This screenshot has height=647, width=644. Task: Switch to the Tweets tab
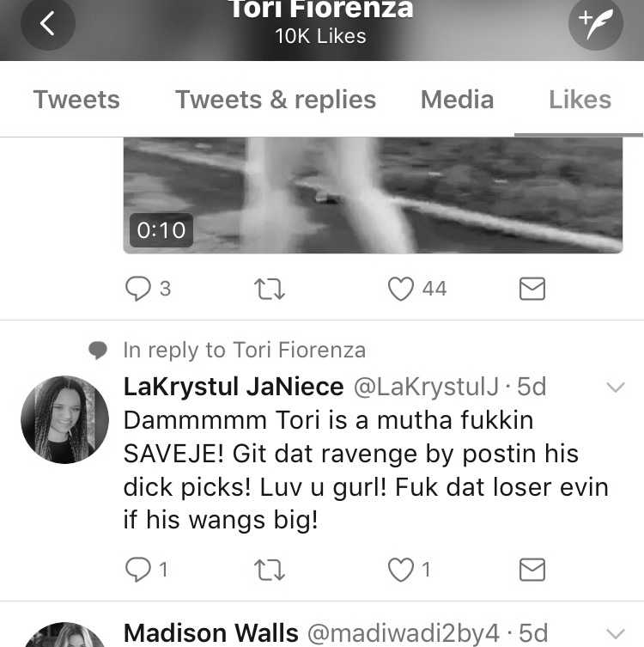76,100
